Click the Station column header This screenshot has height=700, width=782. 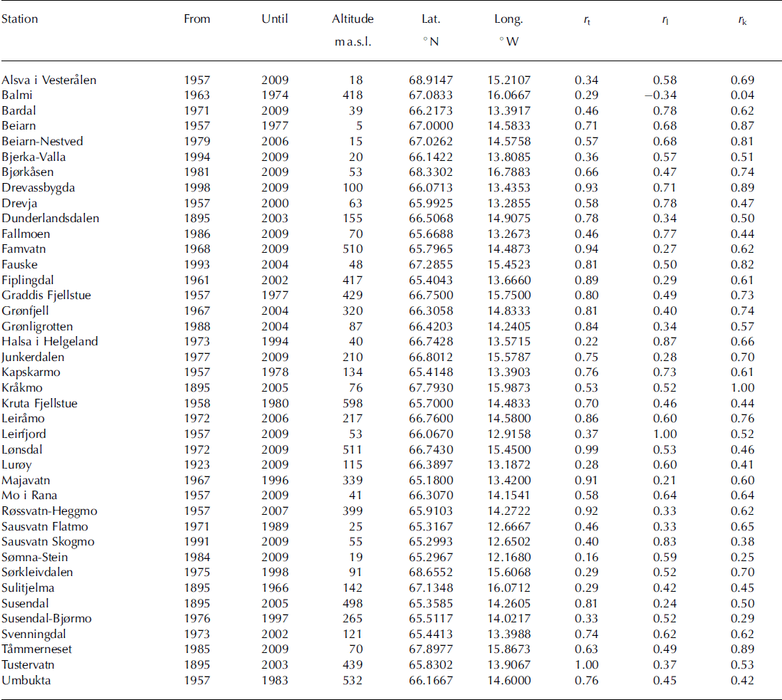(x=20, y=19)
